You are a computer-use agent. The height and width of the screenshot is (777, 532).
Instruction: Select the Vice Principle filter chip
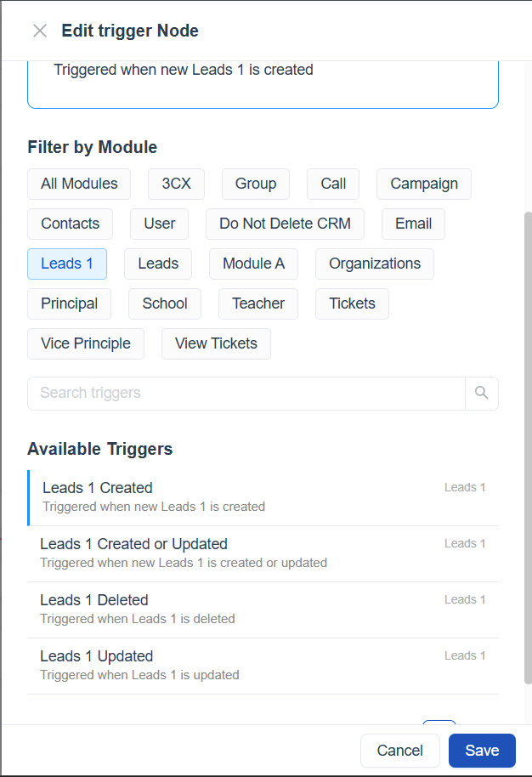click(86, 343)
